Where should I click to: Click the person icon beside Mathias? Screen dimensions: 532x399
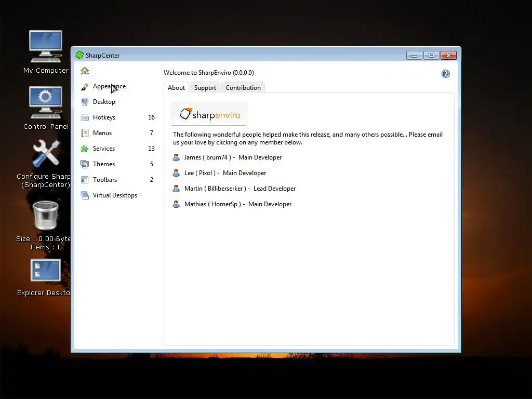click(x=176, y=204)
